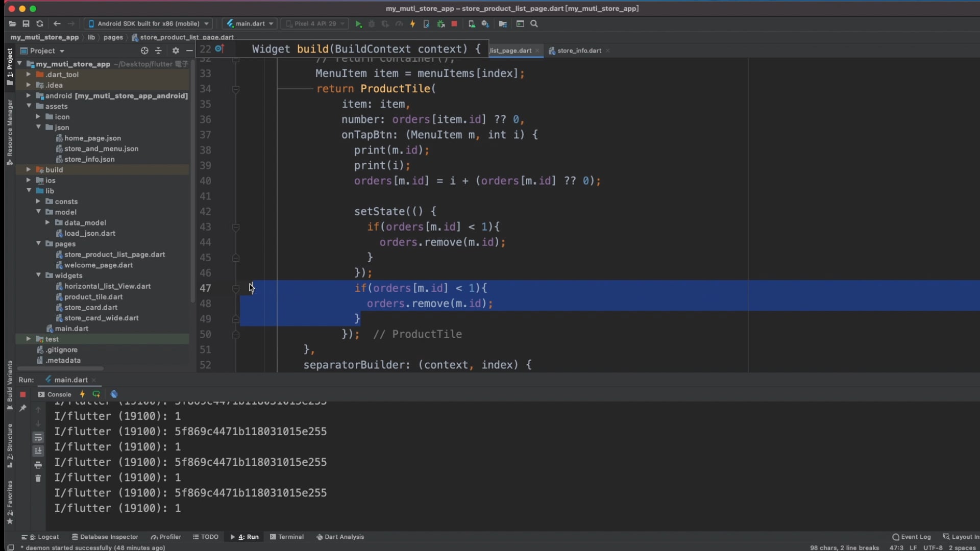Open Search Everywhere magnifier icon
The image size is (980, 551).
(534, 24)
